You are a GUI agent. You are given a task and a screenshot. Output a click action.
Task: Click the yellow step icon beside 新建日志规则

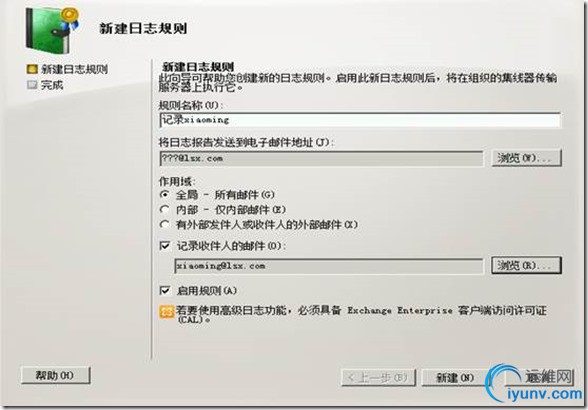pyautogui.click(x=32, y=69)
